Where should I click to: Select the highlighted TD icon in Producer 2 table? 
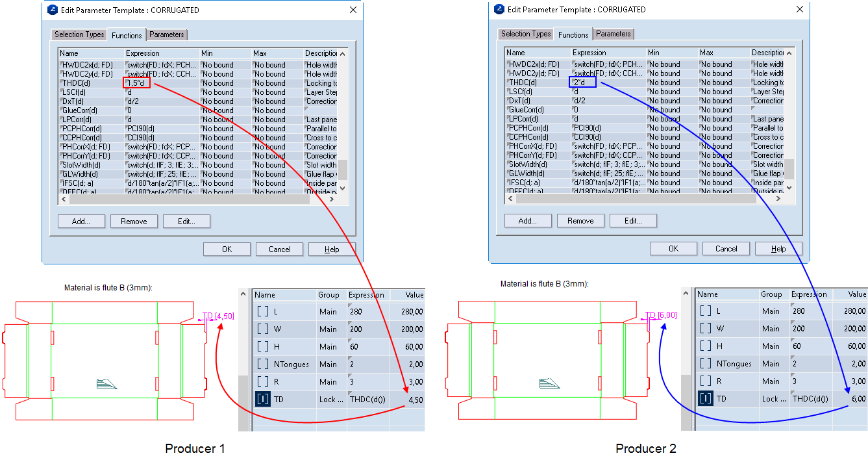[x=706, y=398]
